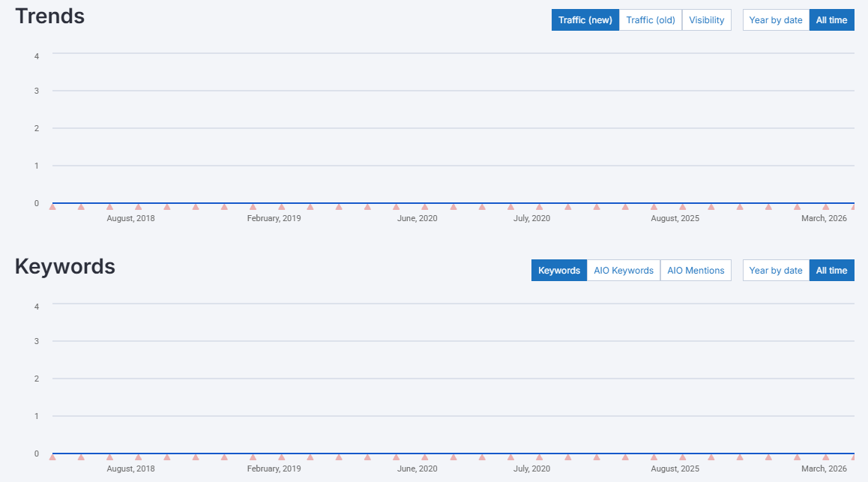Click June, 2020 label on Keywords axis
This screenshot has width=868, height=482.
pyautogui.click(x=417, y=469)
